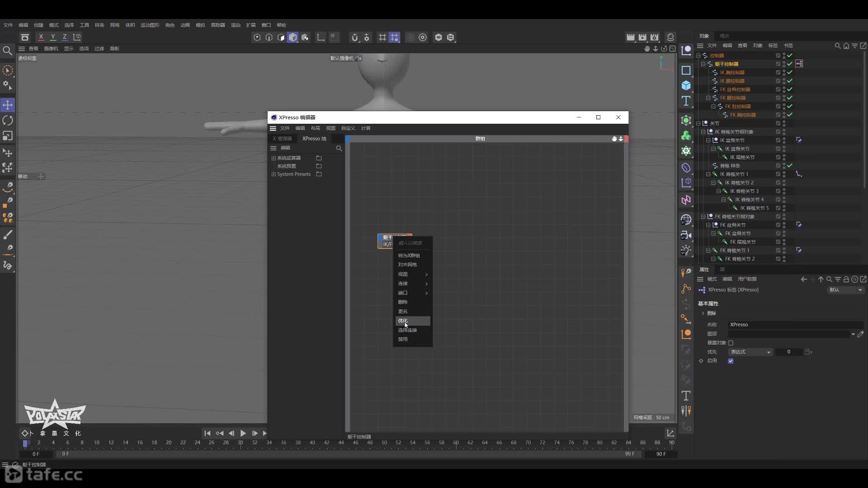This screenshot has width=868, height=488.
Task: Uncheck the 启用 checkbox
Action: tap(731, 361)
